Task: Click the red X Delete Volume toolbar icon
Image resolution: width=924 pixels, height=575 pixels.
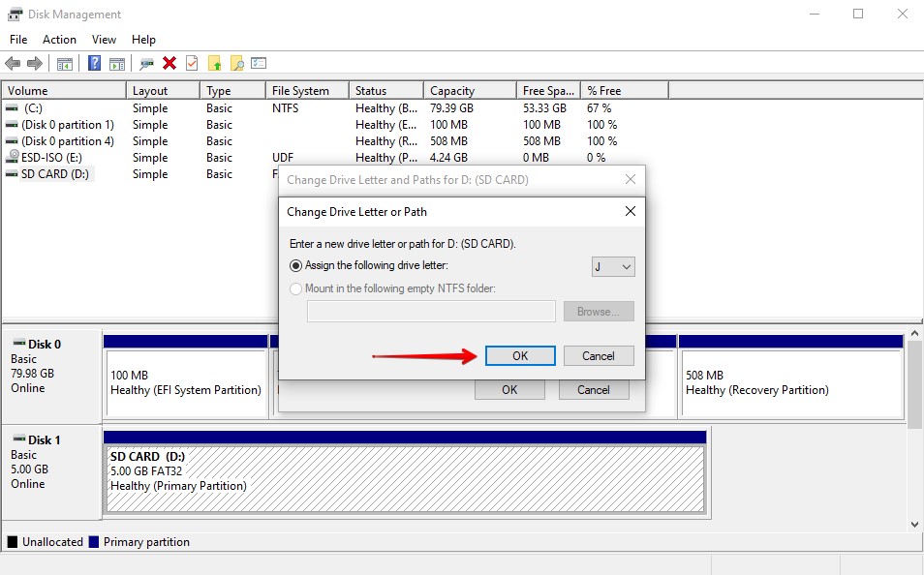Action: click(x=169, y=62)
